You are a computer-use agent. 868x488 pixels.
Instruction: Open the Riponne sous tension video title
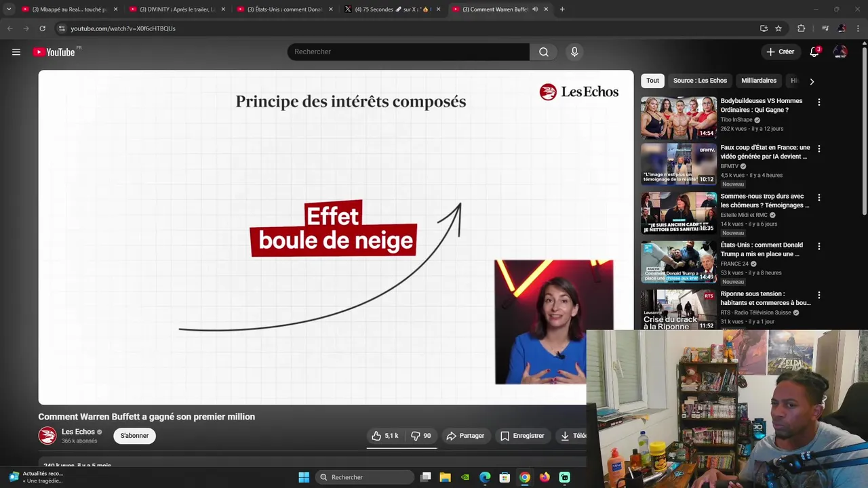click(x=765, y=298)
